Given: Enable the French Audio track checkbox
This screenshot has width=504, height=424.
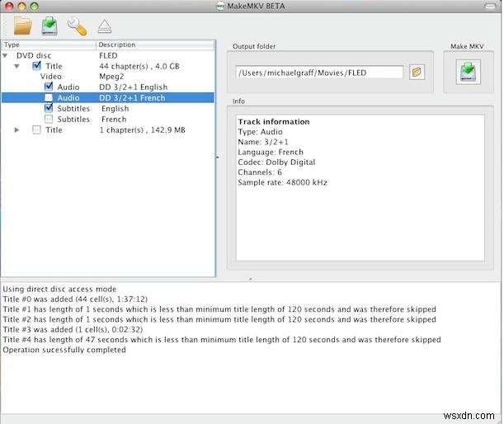Looking at the screenshot, I should click(49, 97).
